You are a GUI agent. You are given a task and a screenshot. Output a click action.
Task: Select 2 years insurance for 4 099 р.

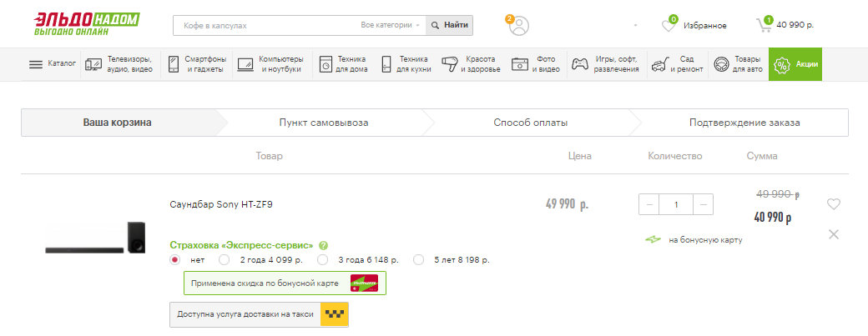click(224, 259)
